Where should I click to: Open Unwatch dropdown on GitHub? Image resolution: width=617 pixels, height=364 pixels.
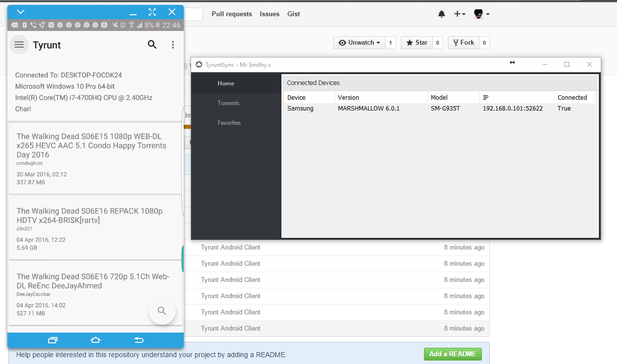point(359,43)
